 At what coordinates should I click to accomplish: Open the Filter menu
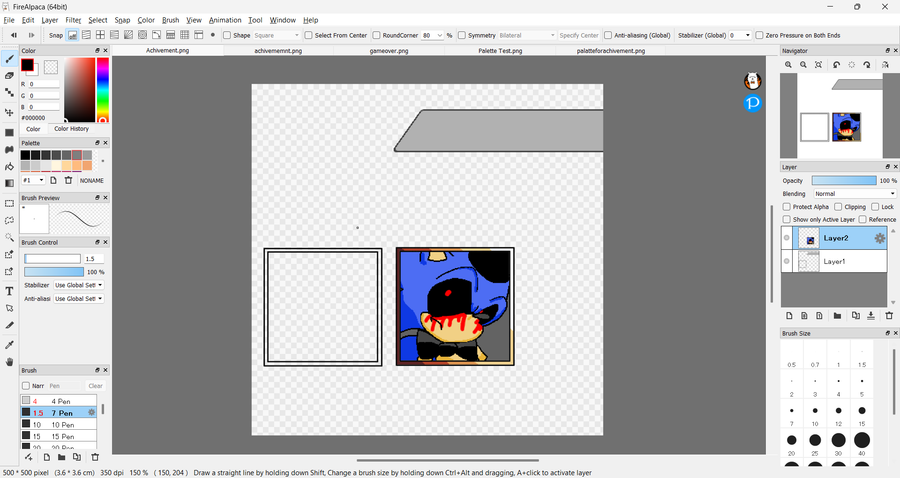coord(73,20)
